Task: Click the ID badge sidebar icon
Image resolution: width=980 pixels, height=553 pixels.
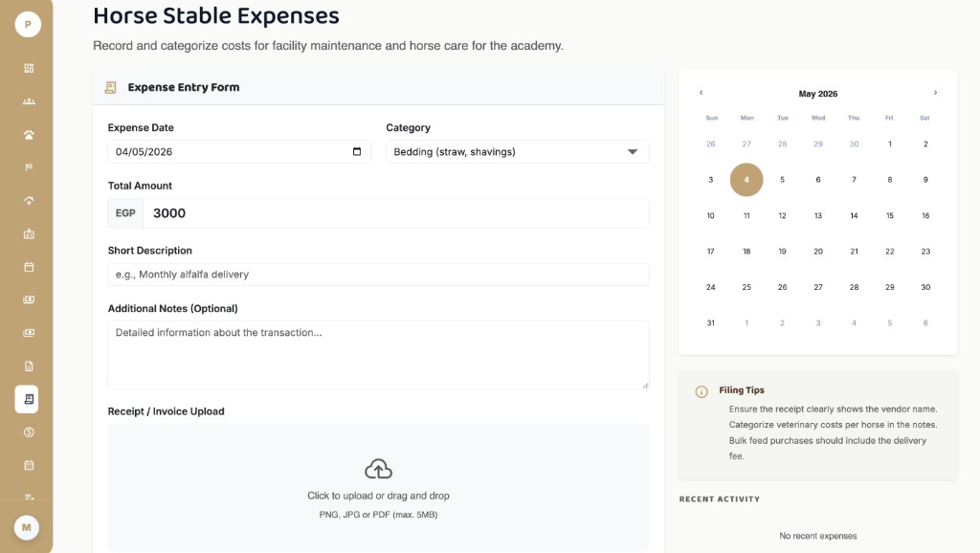Action: (x=29, y=233)
